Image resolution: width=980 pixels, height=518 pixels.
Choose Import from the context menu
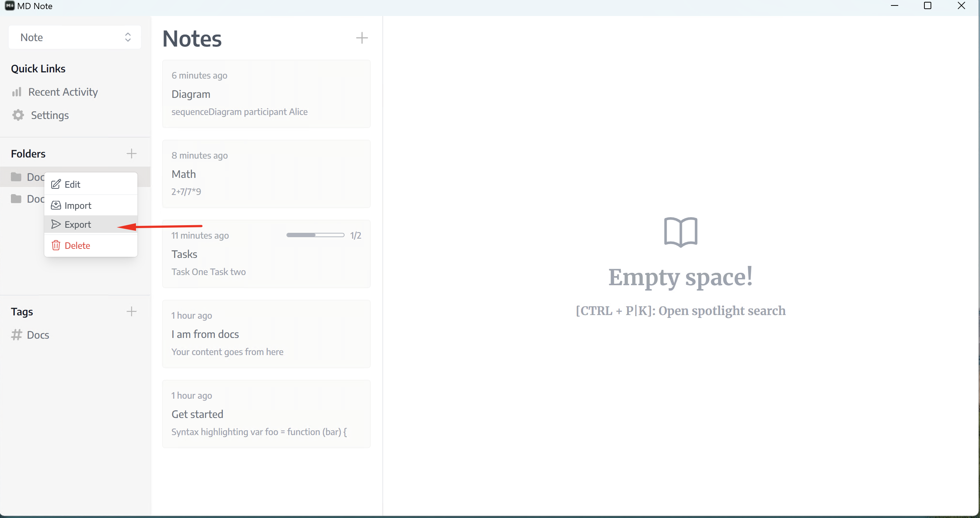(78, 206)
